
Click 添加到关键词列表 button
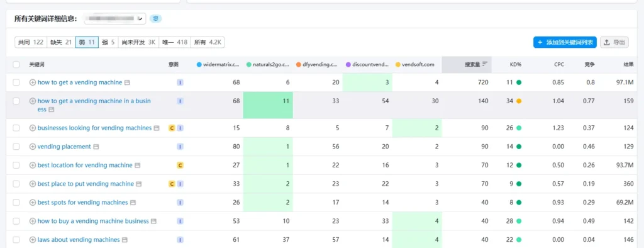(565, 42)
